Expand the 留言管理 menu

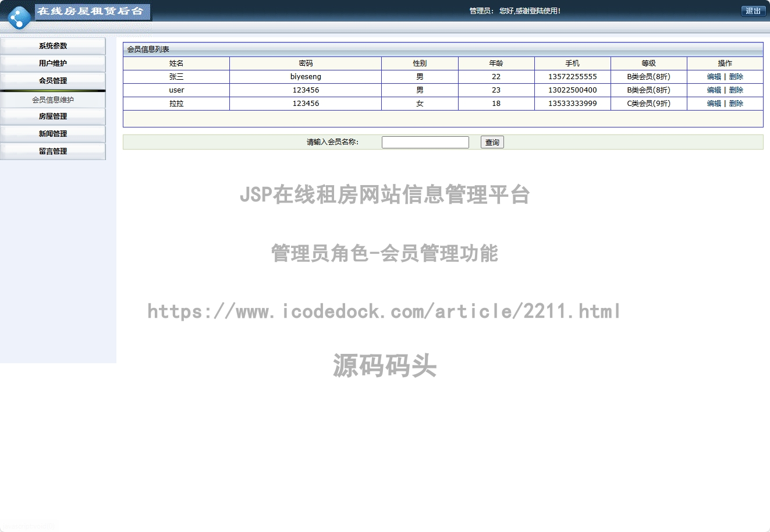53,151
